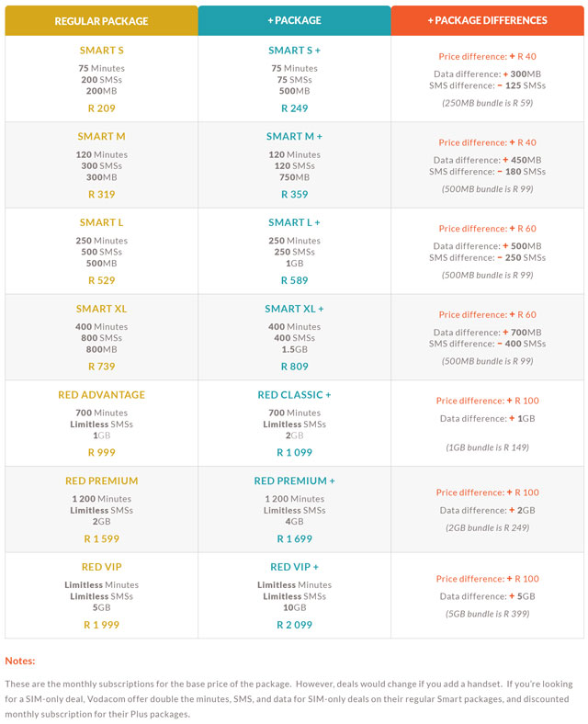Click the RED ADVANTAGE package title
The height and width of the screenshot is (724, 588).
[x=101, y=395]
